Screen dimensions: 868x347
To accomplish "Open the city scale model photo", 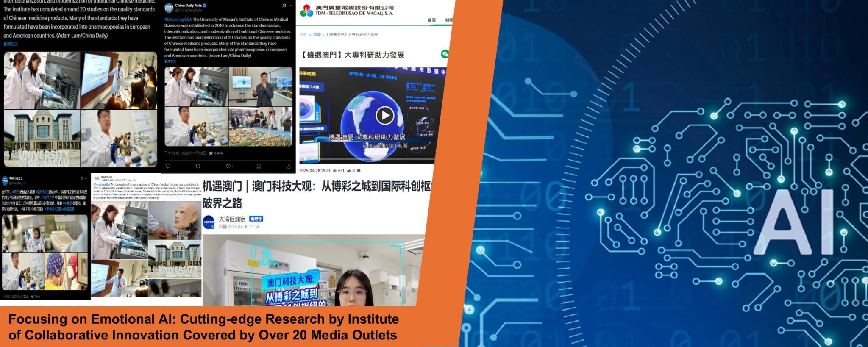I will tap(261, 126).
